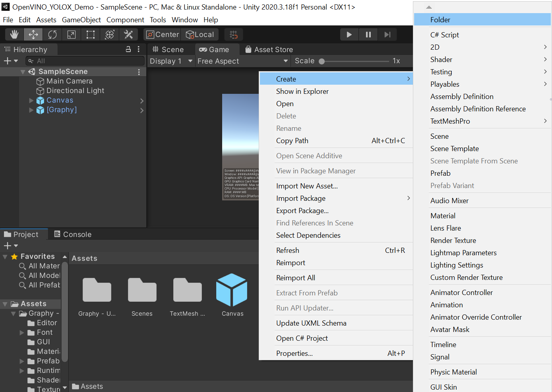The width and height of the screenshot is (552, 392).
Task: Select the Transform tool
Action: click(110, 35)
